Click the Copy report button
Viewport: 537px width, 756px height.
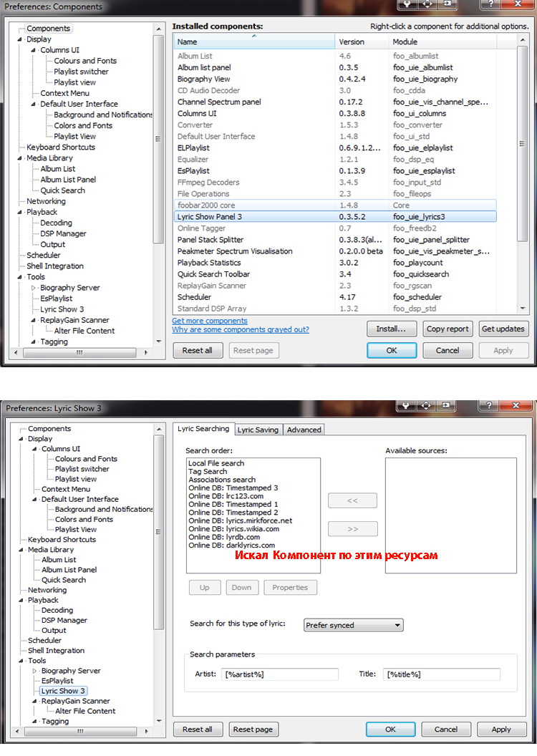point(447,329)
